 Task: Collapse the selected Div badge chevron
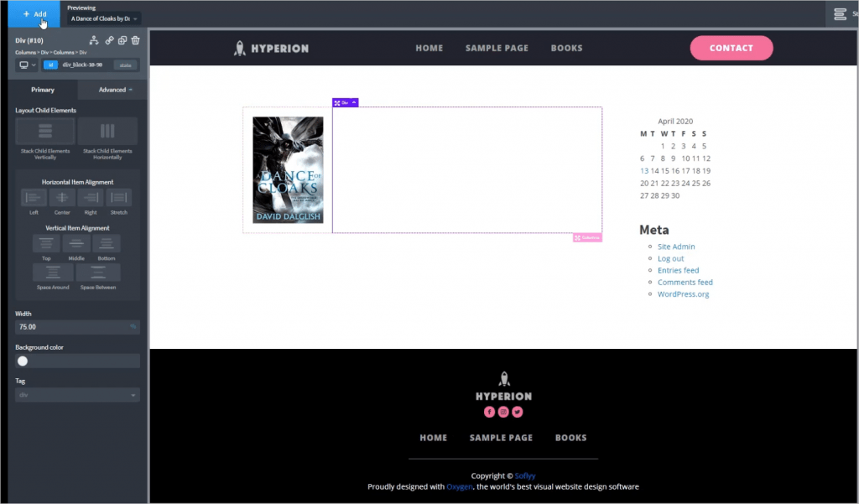tap(352, 101)
